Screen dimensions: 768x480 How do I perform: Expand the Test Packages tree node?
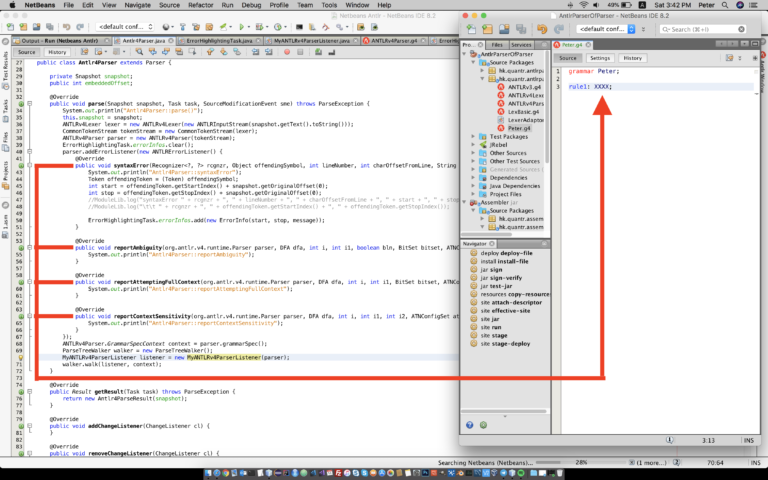[474, 137]
